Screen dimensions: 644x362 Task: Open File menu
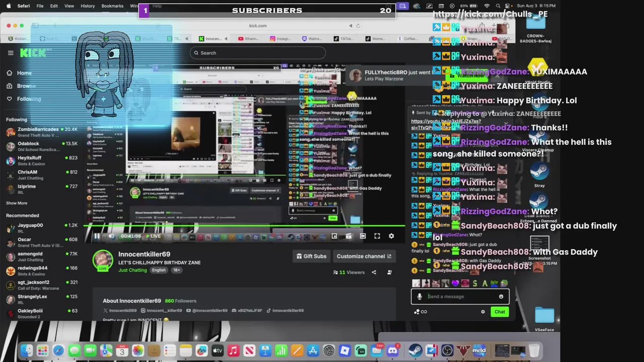click(x=40, y=6)
